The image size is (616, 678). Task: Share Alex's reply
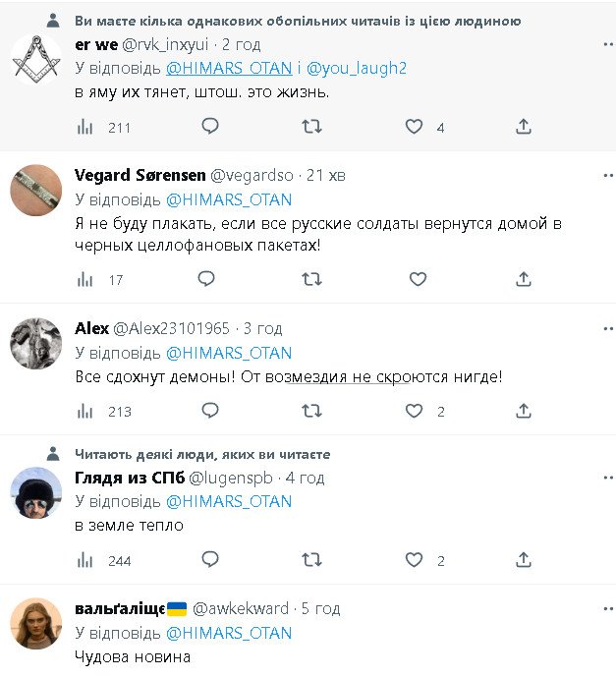524,412
